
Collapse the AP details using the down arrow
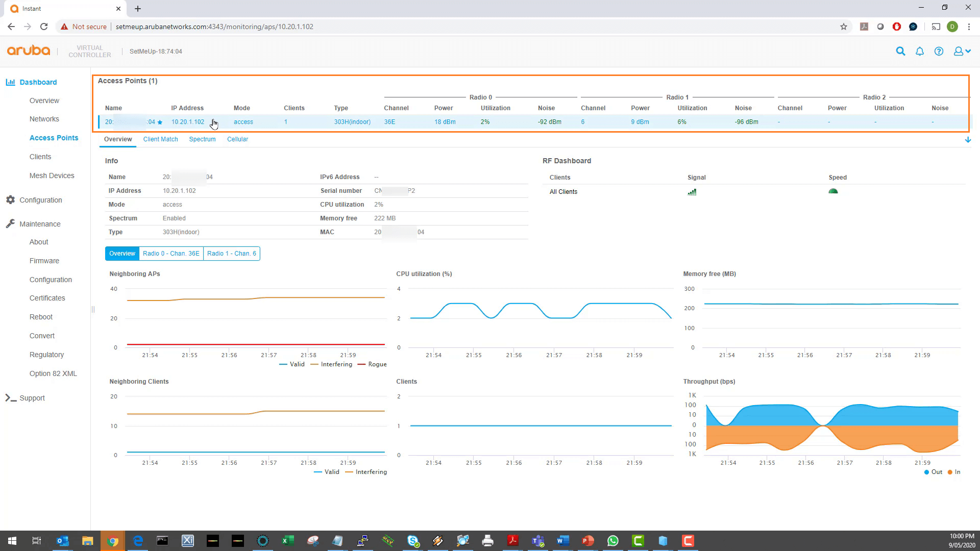point(968,139)
